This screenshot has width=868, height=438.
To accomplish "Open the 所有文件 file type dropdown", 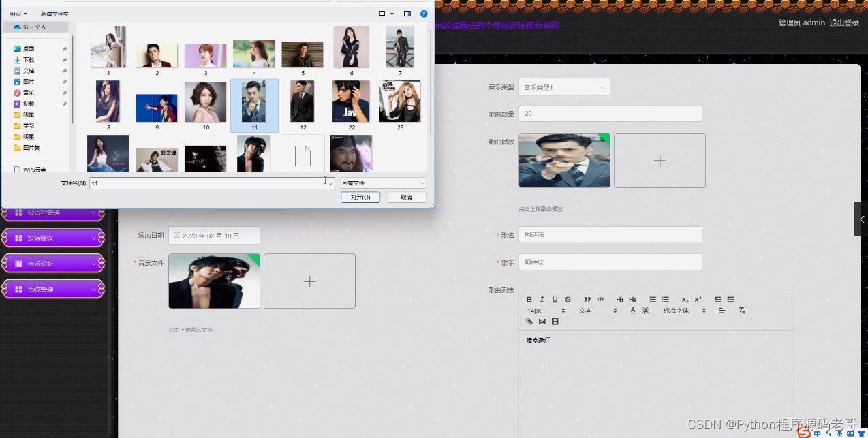I will [x=382, y=183].
